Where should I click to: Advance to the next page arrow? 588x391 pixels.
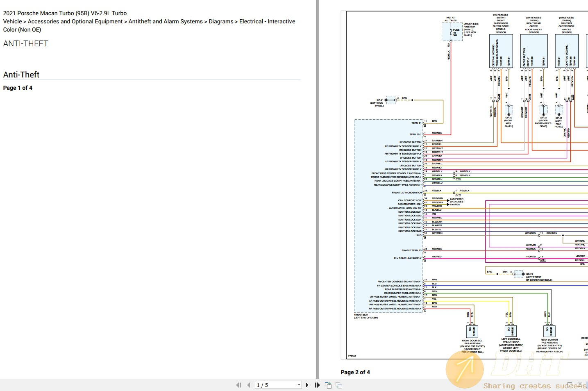(307, 385)
